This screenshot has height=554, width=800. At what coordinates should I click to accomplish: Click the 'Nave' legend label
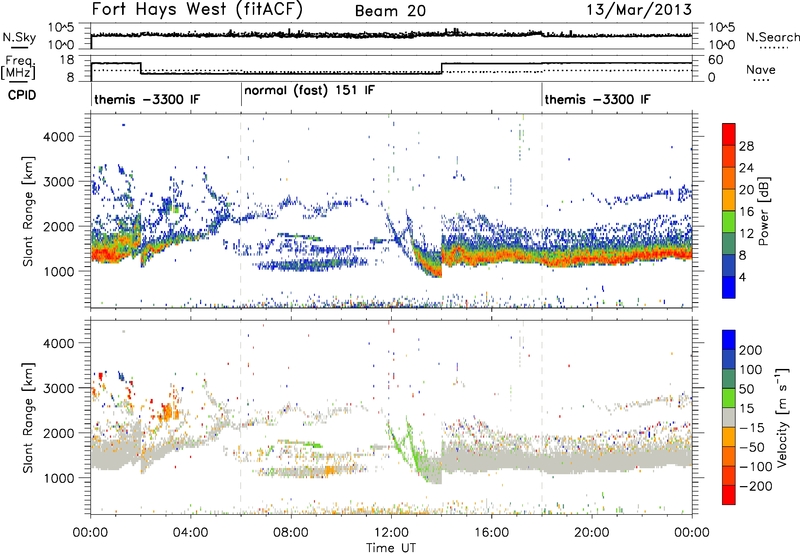761,69
